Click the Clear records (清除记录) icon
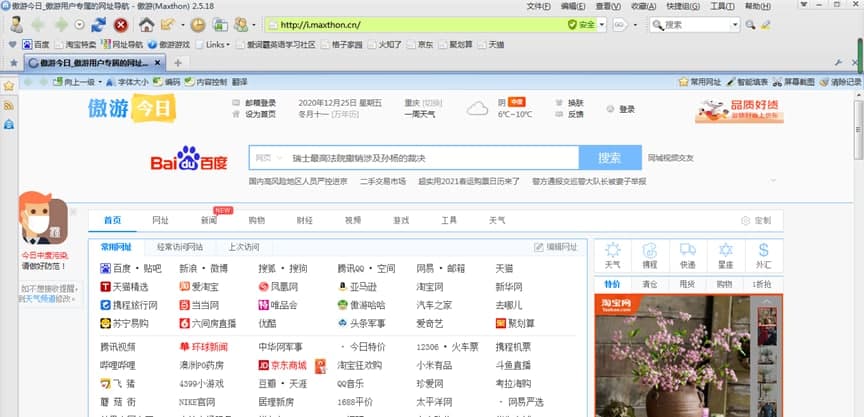The image size is (864, 417). 825,82
